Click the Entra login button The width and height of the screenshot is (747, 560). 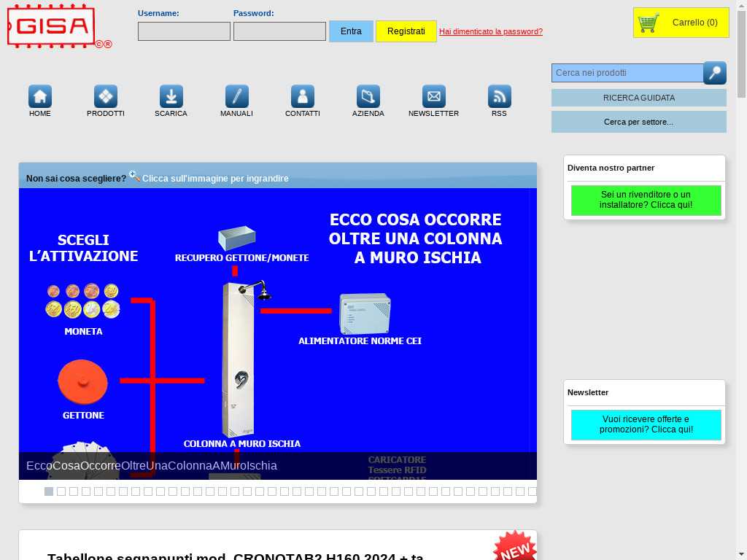pyautogui.click(x=351, y=31)
